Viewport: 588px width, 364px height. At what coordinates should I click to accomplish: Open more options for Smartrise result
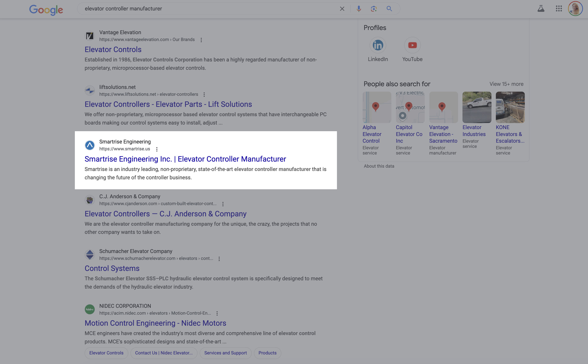click(157, 149)
